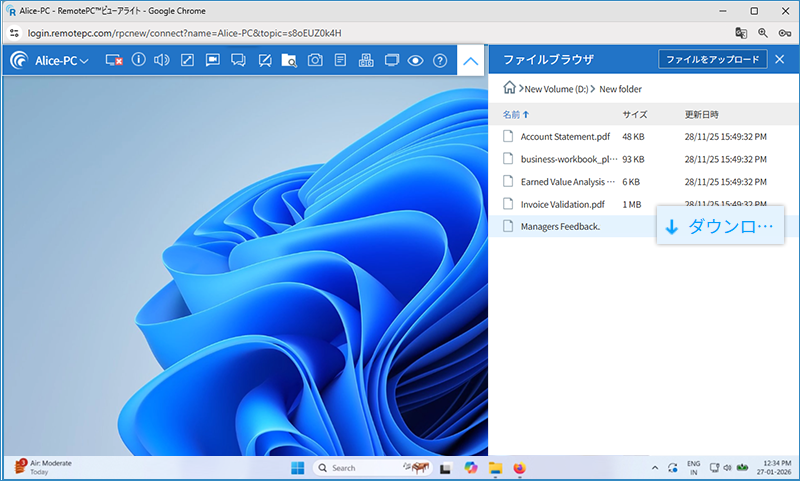Open the session information icon
Image resolution: width=800 pixels, height=481 pixels.
coord(138,60)
